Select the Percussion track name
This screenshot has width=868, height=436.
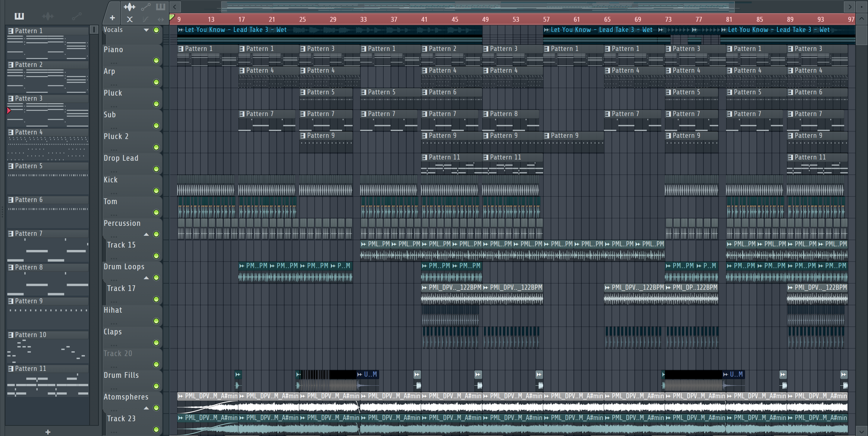pyautogui.click(x=122, y=223)
